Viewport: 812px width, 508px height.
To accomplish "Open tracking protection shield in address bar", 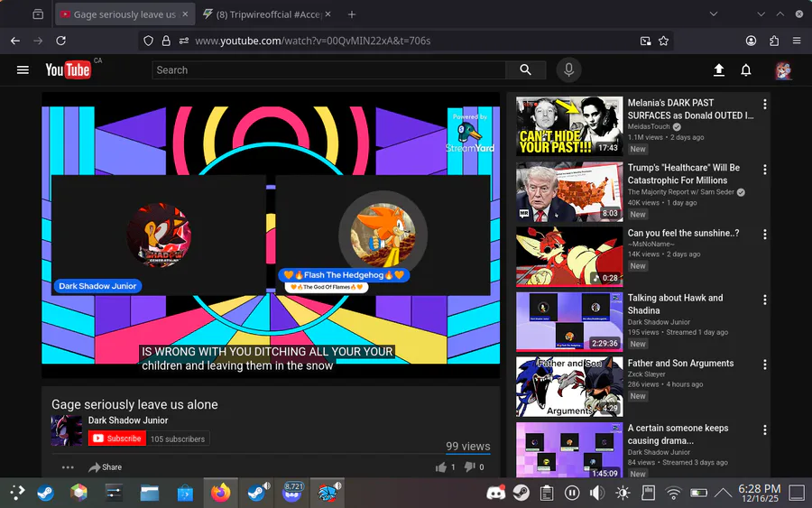I will (x=149, y=41).
